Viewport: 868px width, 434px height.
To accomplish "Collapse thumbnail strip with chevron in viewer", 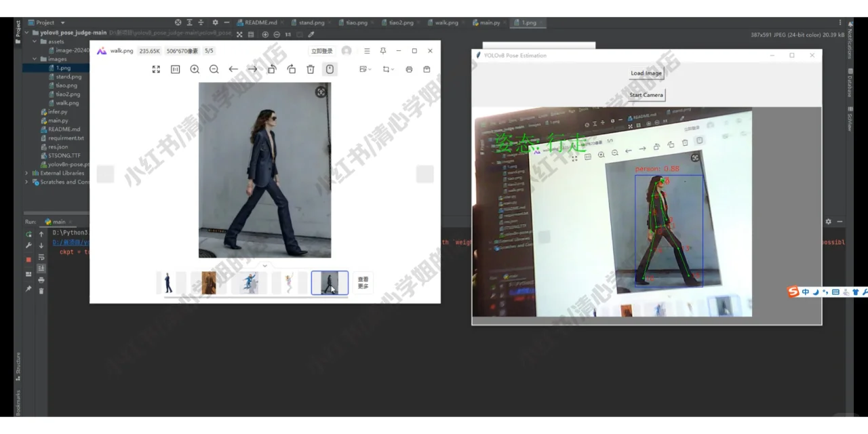I will click(265, 265).
